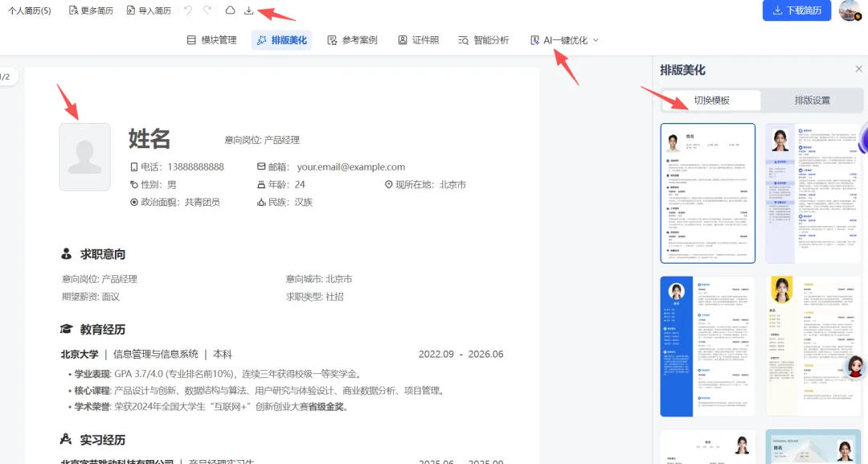868x464 pixels.
Task: Click the download icon beside cloud
Action: click(x=249, y=10)
